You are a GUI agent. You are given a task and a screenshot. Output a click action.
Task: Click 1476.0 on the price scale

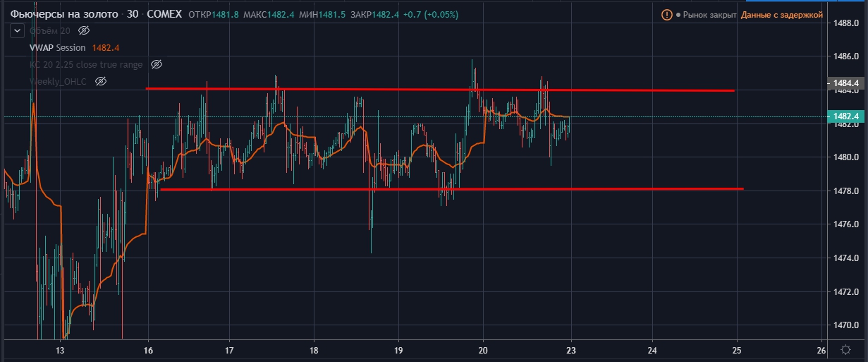(x=845, y=224)
